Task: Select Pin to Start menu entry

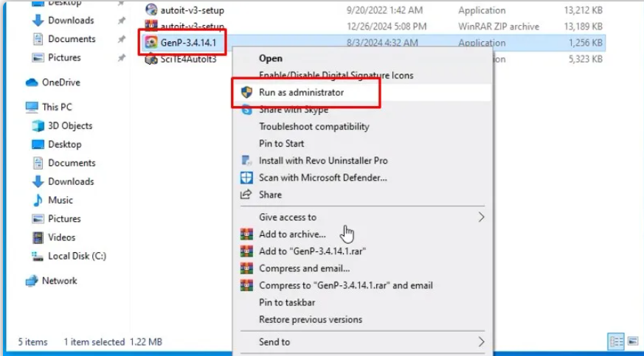Action: click(x=281, y=144)
